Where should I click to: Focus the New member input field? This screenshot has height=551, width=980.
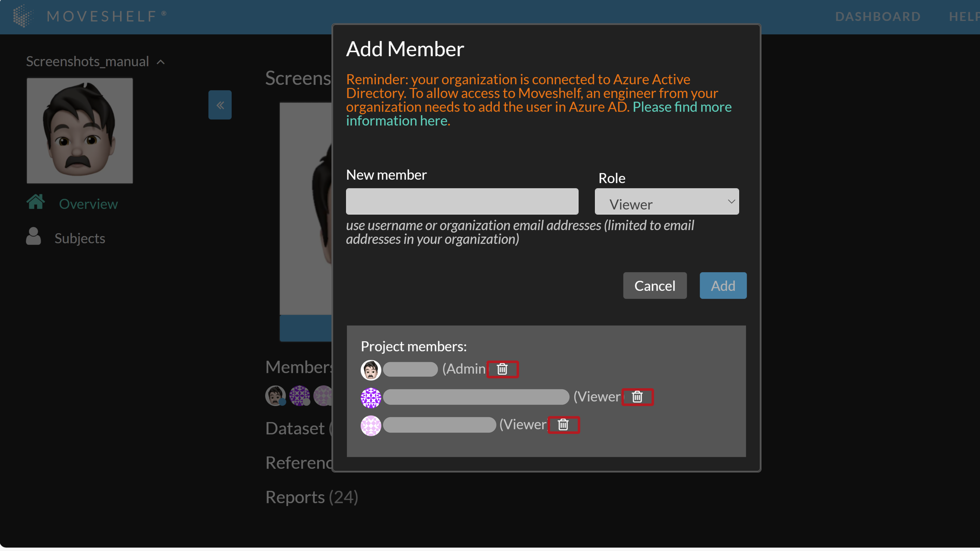(462, 201)
